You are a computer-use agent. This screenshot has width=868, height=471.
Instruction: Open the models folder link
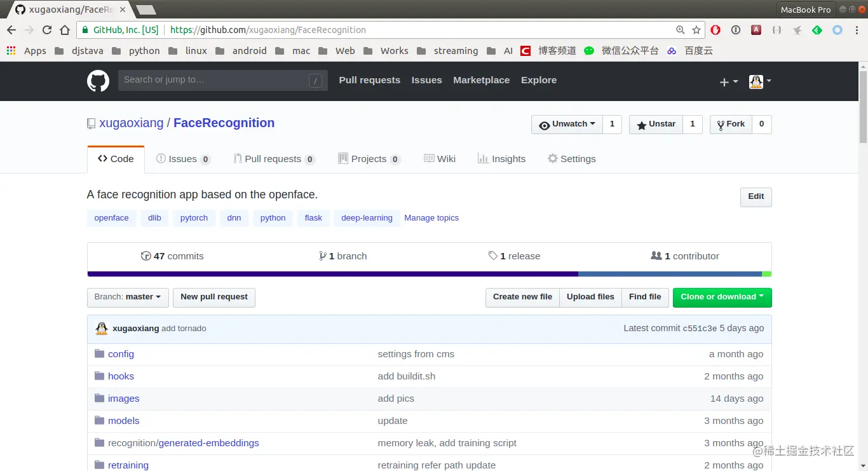click(x=123, y=420)
